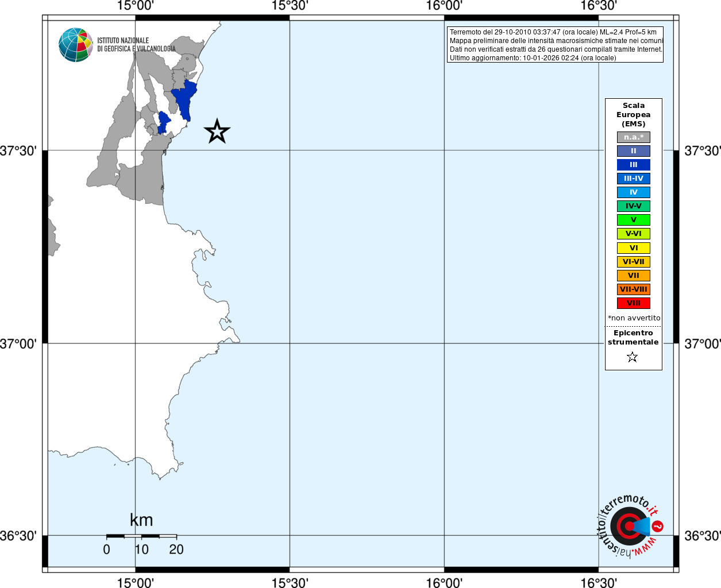This screenshot has height=588, width=721.
Task: Click the 'Dati non verificati' info line
Action: coord(556,49)
